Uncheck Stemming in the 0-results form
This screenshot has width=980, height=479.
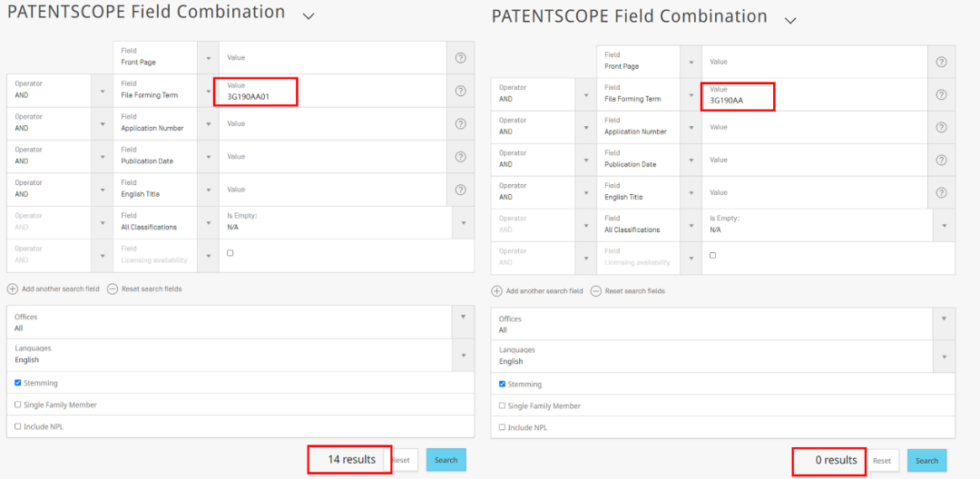pyautogui.click(x=502, y=384)
